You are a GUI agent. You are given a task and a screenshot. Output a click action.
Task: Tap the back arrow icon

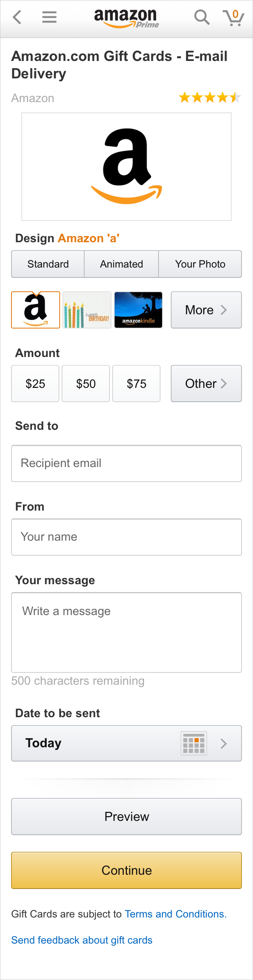tap(17, 17)
